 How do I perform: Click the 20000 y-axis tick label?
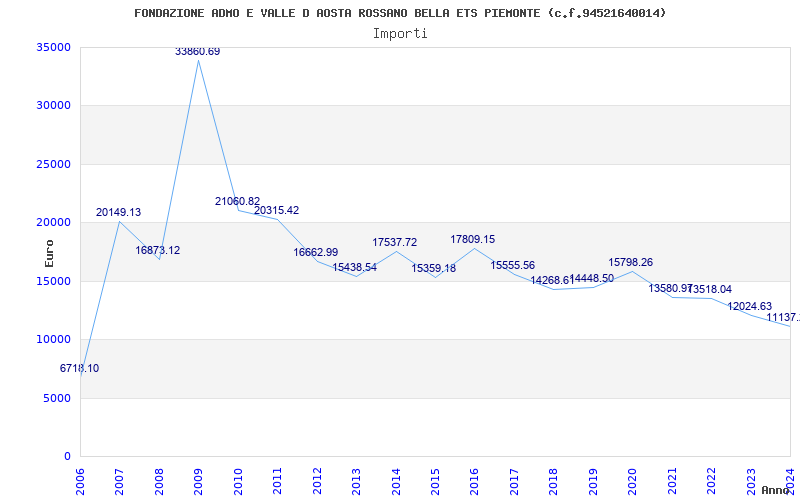53,222
